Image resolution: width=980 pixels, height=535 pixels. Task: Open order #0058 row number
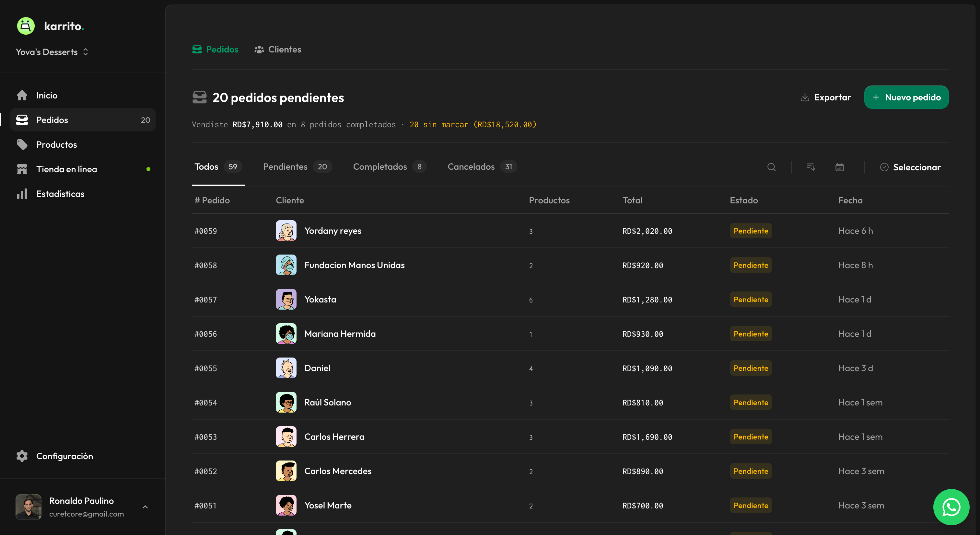205,266
